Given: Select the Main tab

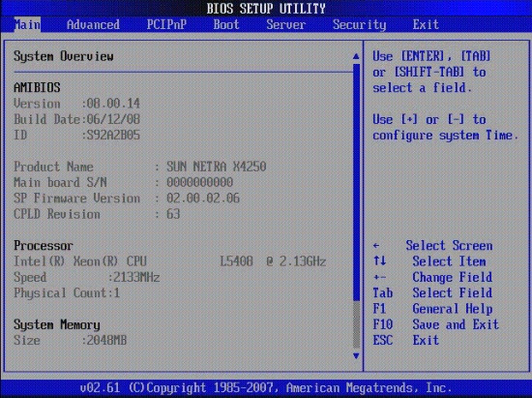Looking at the screenshot, I should 27,24.
